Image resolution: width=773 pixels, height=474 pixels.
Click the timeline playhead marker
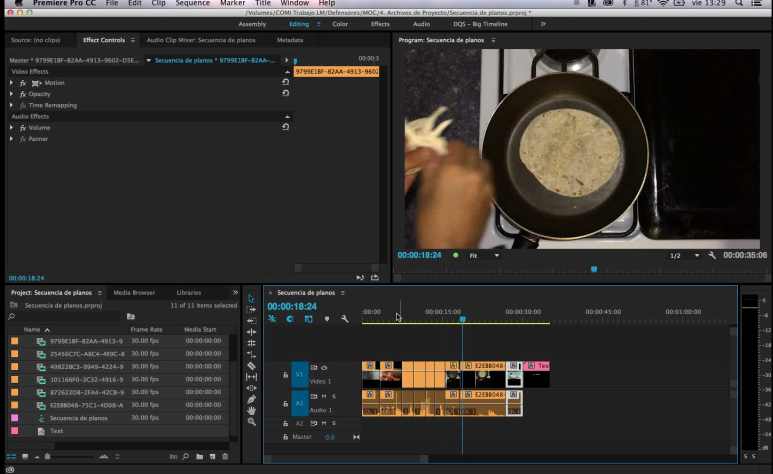tap(462, 320)
